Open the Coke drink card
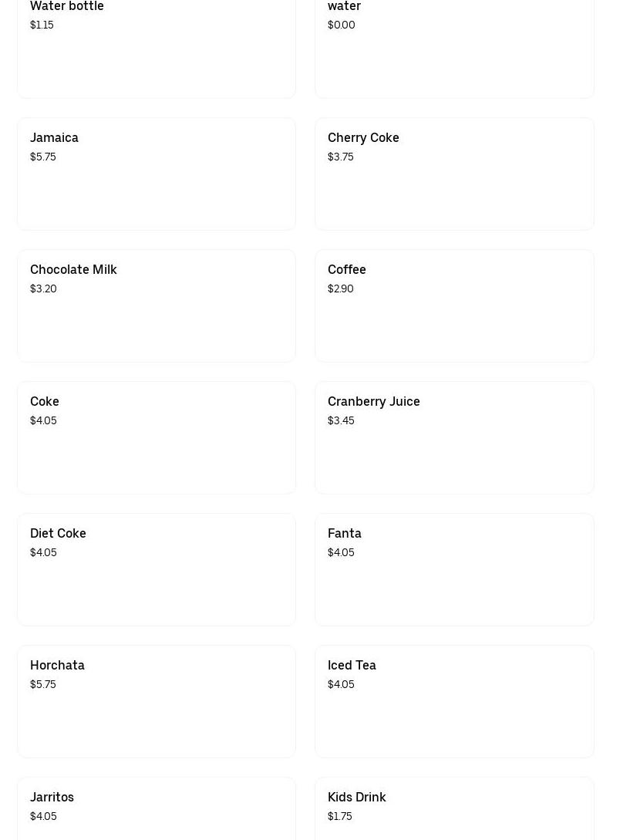 (x=157, y=437)
